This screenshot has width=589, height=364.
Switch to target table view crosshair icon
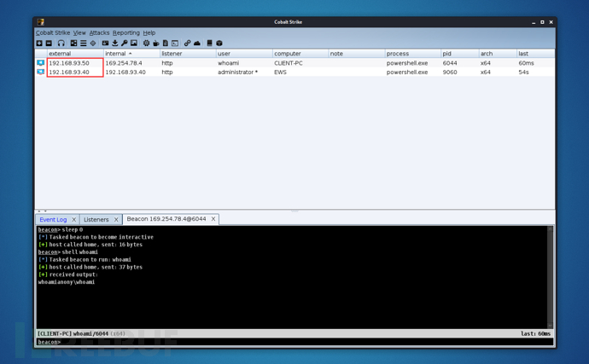click(x=93, y=43)
